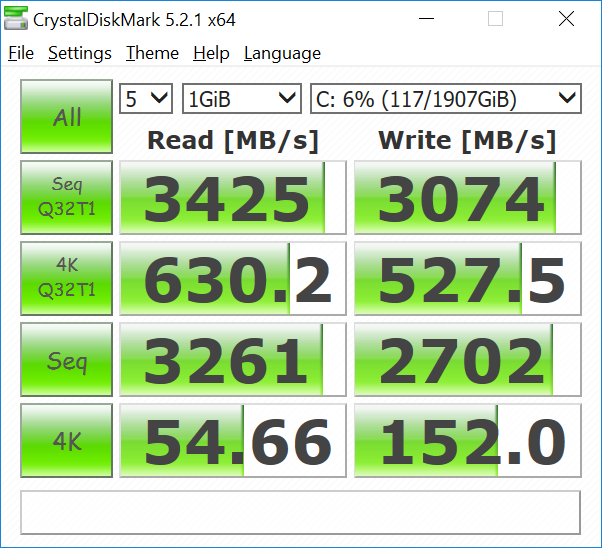Run the 4K random test
The image size is (602, 548).
(x=67, y=439)
